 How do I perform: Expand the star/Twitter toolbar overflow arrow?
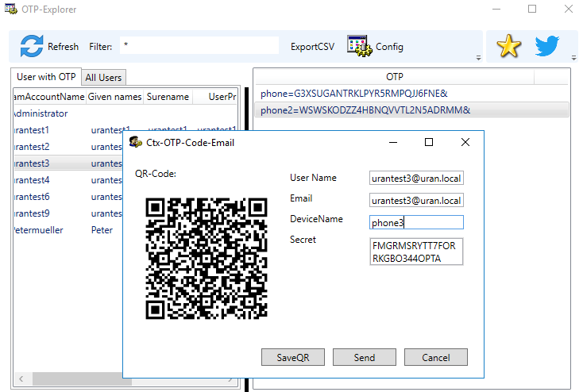pyautogui.click(x=574, y=58)
